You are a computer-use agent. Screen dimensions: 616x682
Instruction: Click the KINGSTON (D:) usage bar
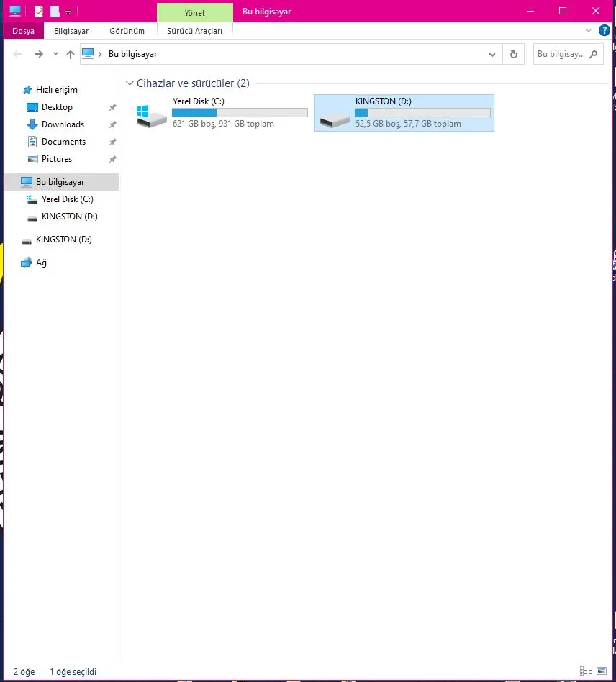pyautogui.click(x=422, y=113)
